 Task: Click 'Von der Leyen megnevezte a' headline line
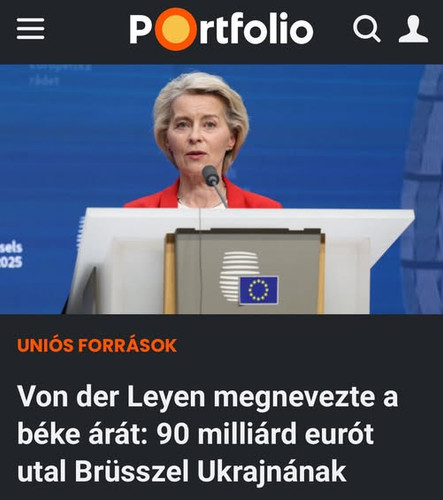pyautogui.click(x=207, y=397)
